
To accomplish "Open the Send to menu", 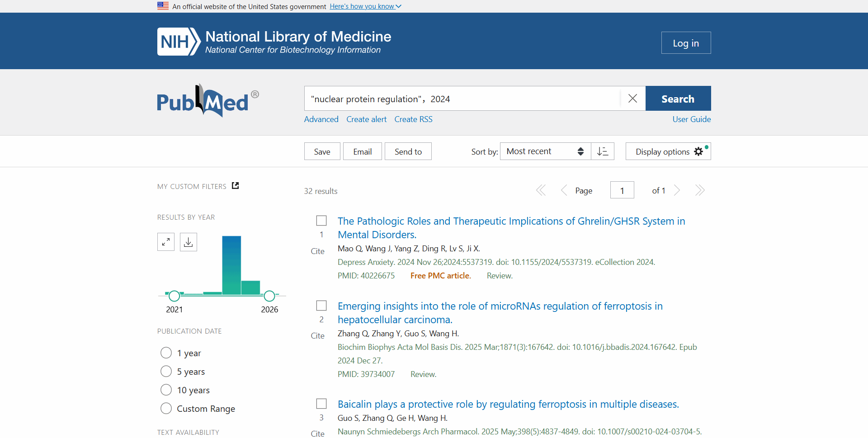I will pyautogui.click(x=408, y=151).
